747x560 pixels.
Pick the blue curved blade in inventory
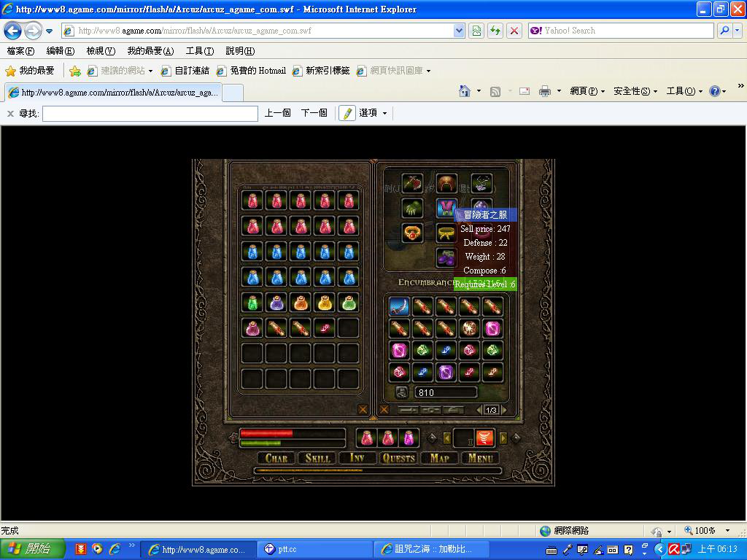click(399, 306)
